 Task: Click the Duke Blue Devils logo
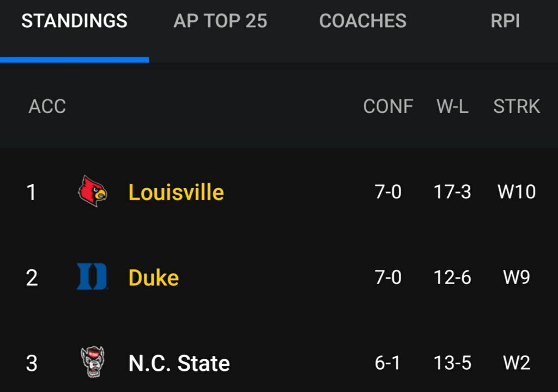(x=92, y=277)
